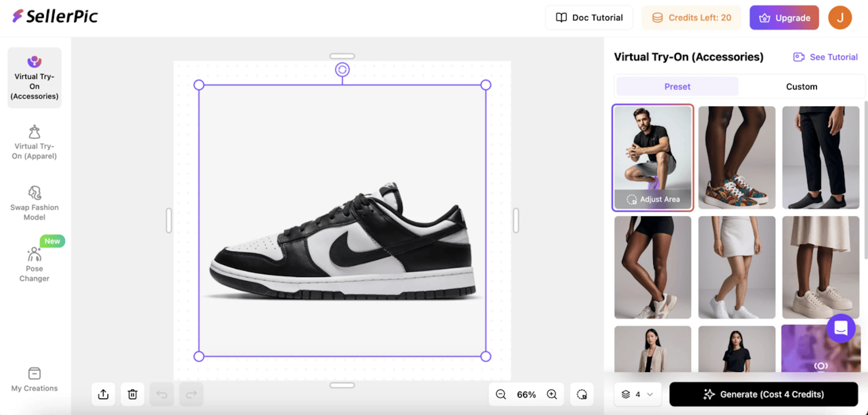The height and width of the screenshot is (415, 868).
Task: View Credits Left: 20 badge
Action: click(691, 18)
